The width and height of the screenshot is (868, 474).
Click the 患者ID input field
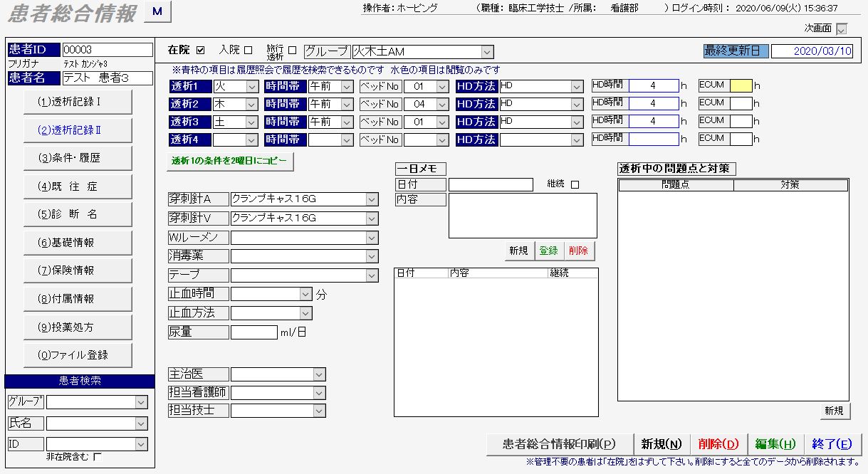(x=108, y=50)
